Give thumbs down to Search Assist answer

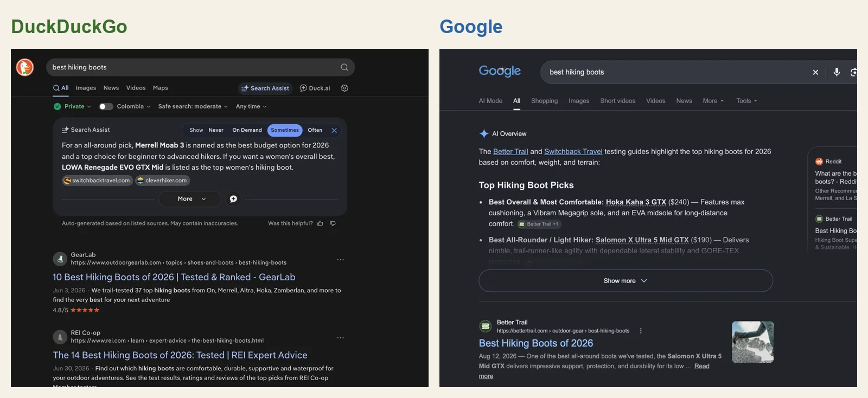pyautogui.click(x=333, y=223)
